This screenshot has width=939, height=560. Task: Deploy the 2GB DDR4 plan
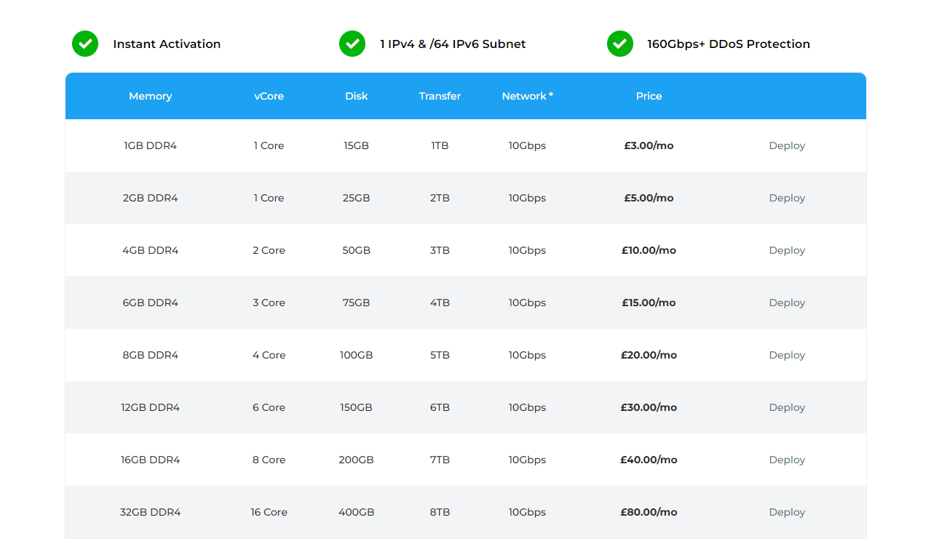[787, 198]
